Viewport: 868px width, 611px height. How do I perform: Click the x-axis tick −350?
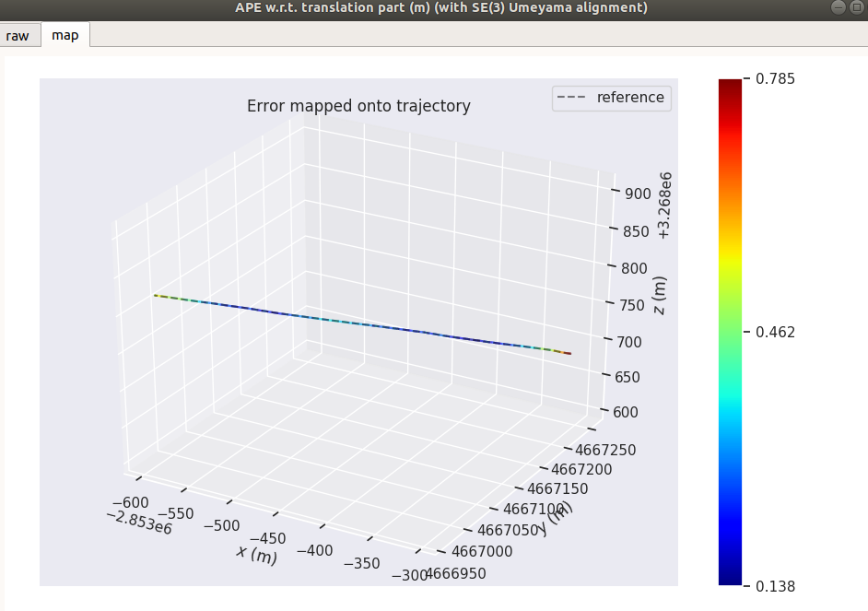(x=362, y=563)
